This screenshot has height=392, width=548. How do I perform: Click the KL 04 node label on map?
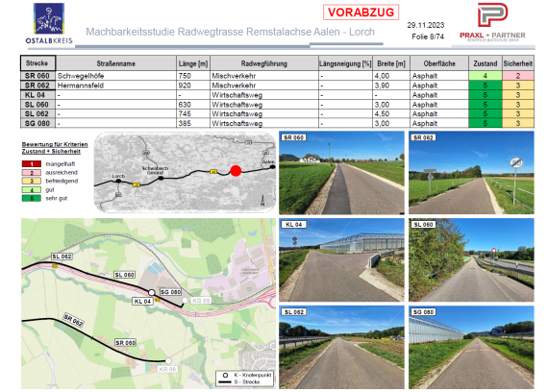point(142,301)
